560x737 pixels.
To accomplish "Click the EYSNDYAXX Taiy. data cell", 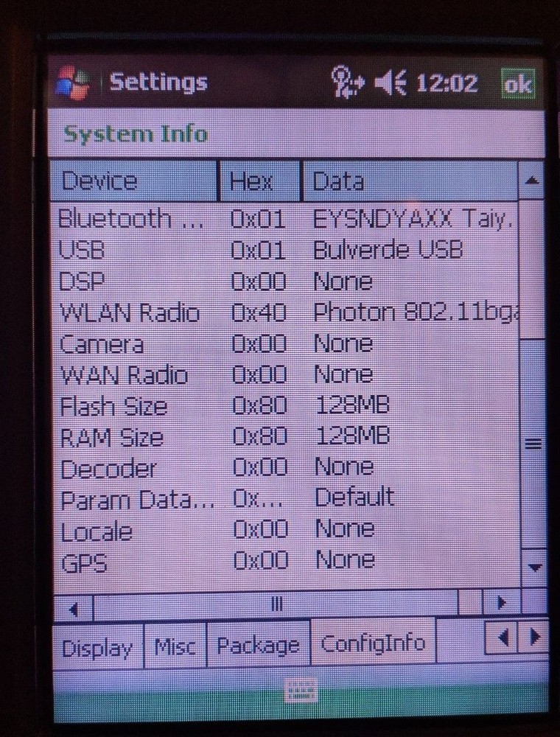I will click(413, 219).
